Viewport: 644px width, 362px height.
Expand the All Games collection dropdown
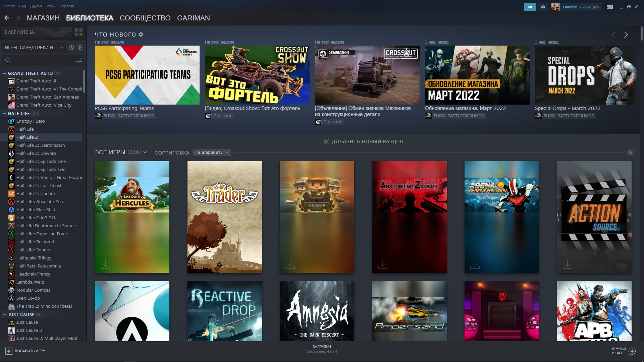coord(145,153)
